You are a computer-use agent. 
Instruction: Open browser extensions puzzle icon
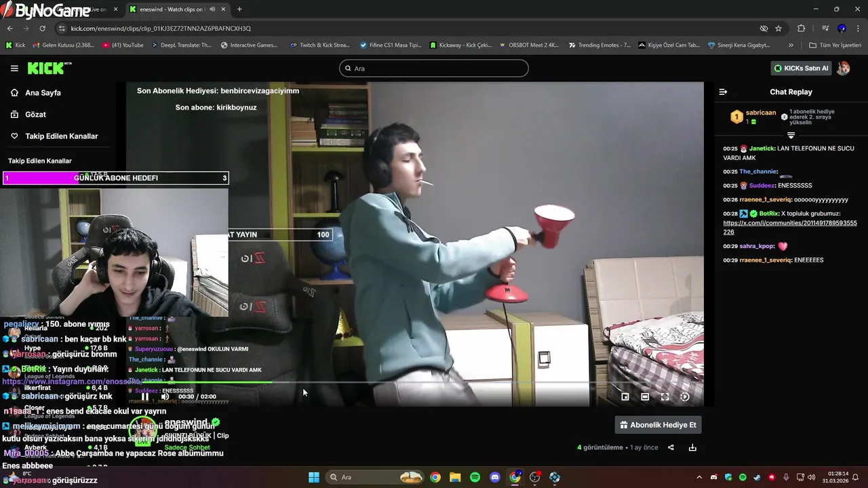click(x=801, y=28)
